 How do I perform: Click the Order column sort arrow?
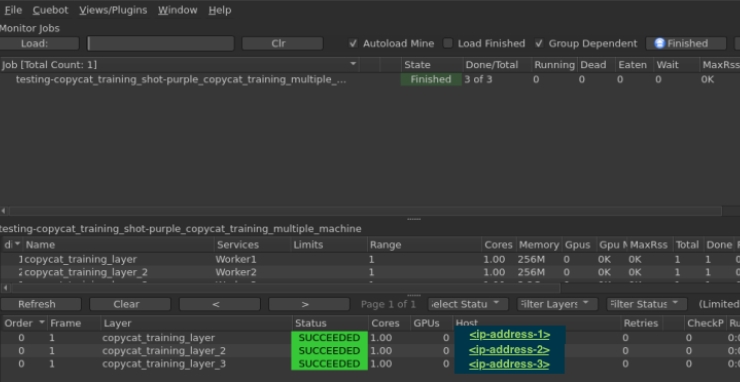(42, 323)
